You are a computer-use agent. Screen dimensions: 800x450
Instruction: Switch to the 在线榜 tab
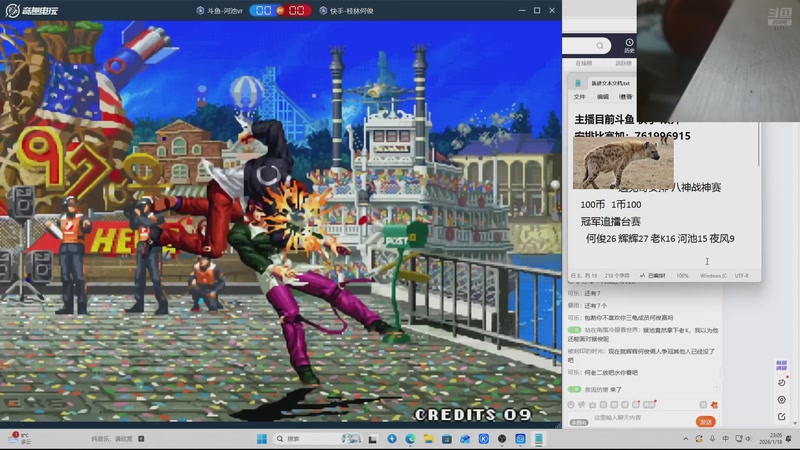[x=584, y=63]
